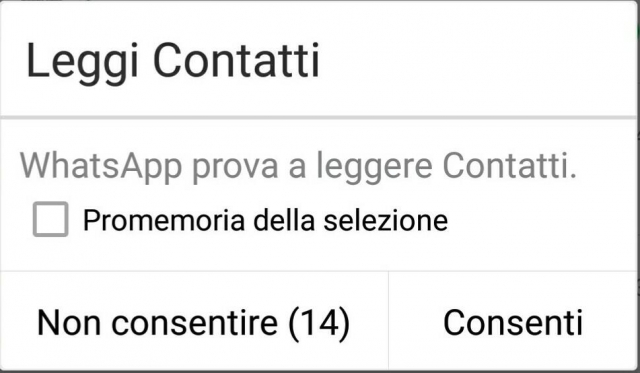Click the word Leggi in dialog header
The image size is (640, 373).
point(82,64)
